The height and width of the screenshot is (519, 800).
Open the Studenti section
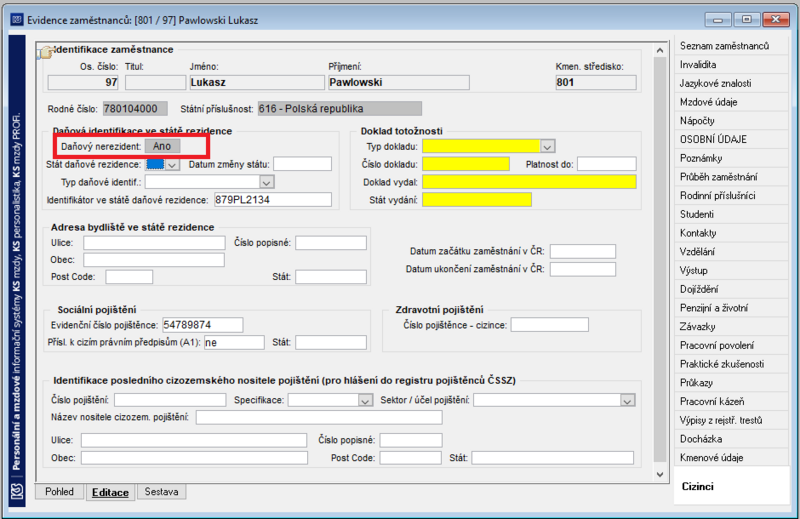pyautogui.click(x=731, y=214)
